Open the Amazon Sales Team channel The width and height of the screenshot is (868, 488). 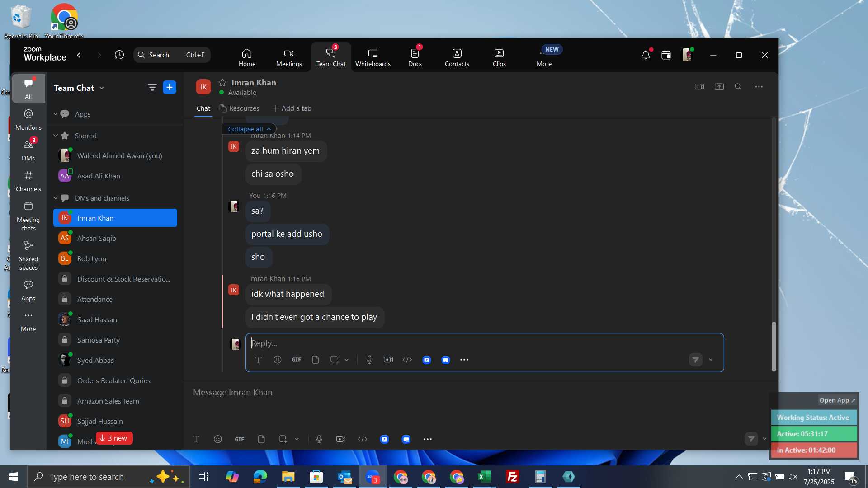(115, 401)
